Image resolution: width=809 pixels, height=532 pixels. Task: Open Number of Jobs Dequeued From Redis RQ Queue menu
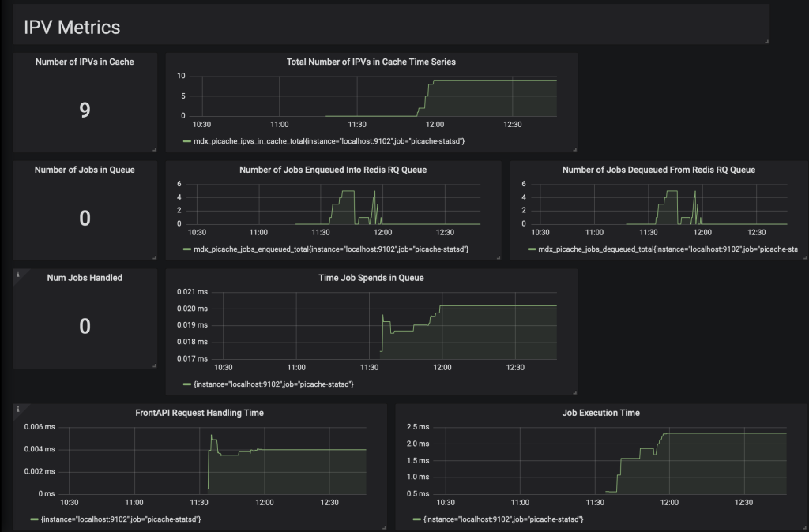658,170
